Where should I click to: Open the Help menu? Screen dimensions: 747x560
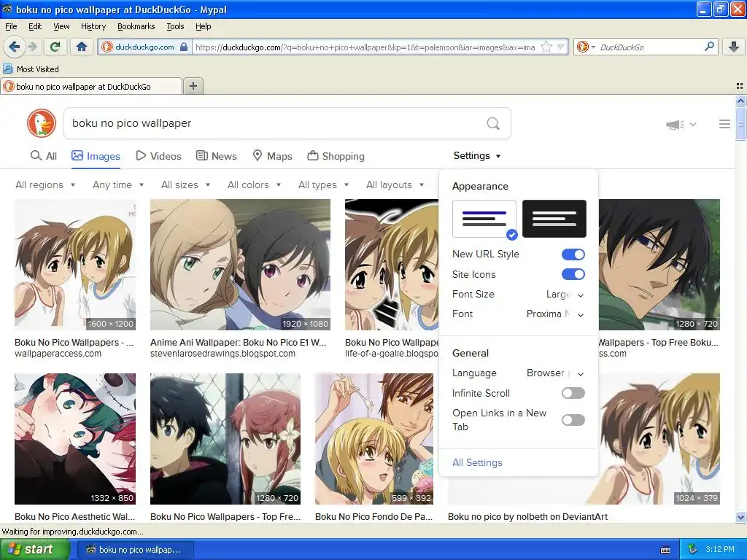(x=203, y=26)
